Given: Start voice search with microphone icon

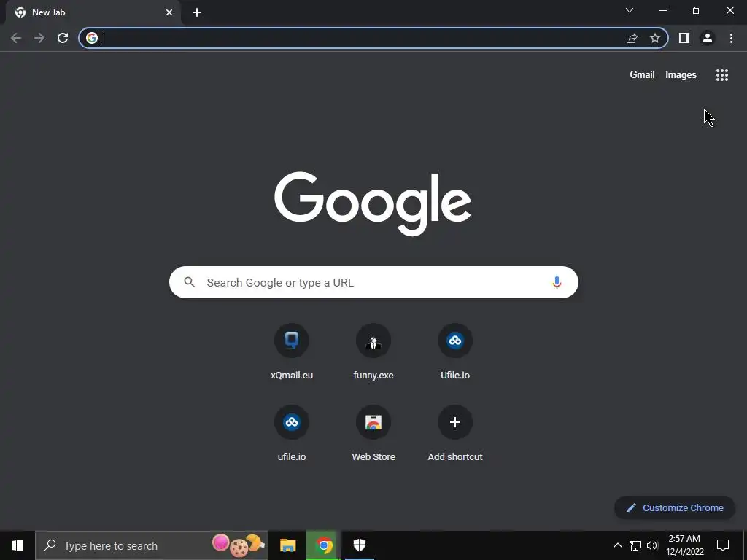Looking at the screenshot, I should pos(557,282).
